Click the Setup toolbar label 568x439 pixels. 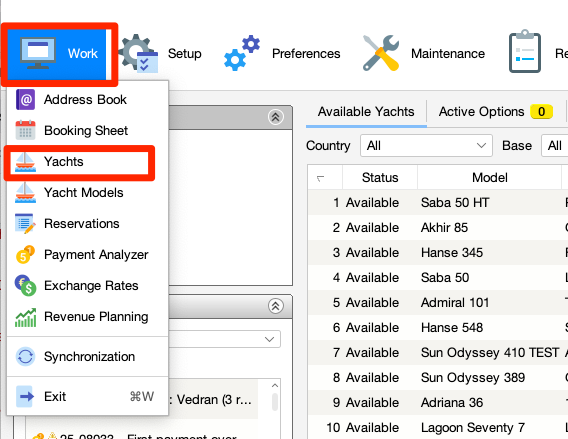coord(185,54)
